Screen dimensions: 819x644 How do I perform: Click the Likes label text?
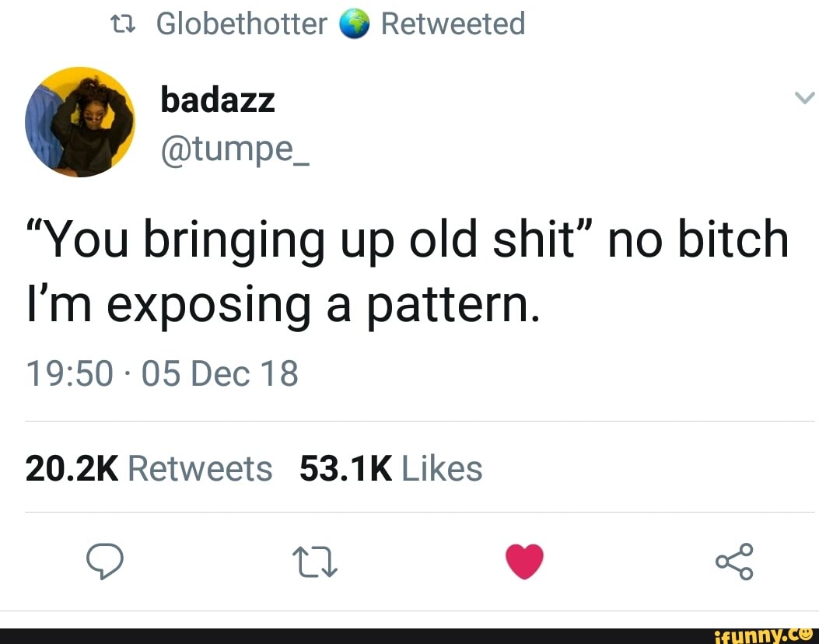click(442, 468)
